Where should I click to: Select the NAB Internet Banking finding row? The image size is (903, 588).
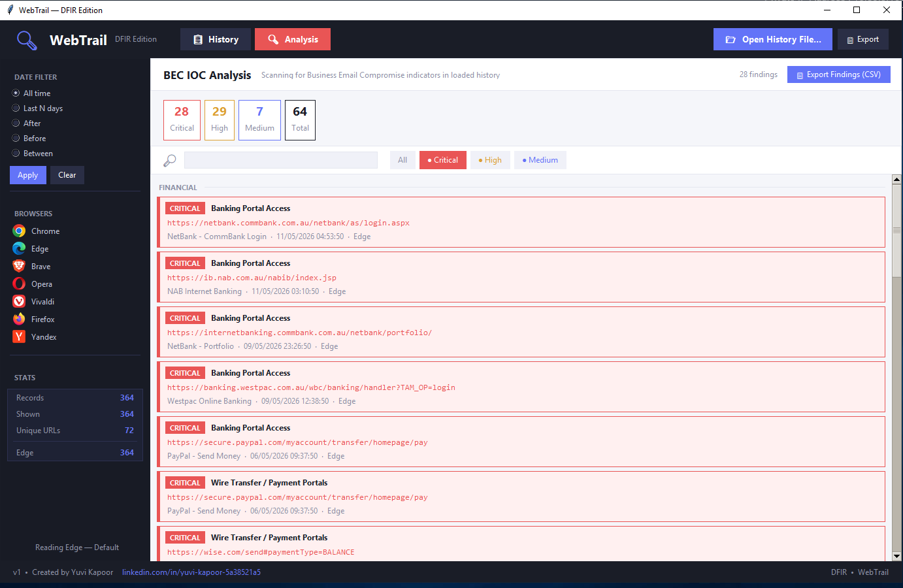coord(521,277)
